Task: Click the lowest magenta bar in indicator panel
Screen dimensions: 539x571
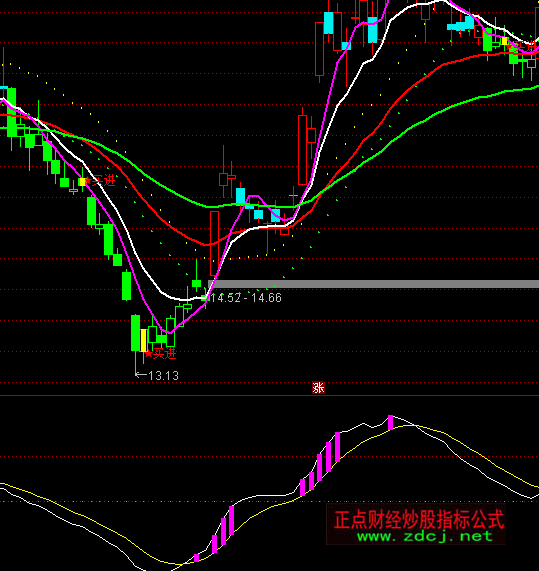Action: coord(197,558)
